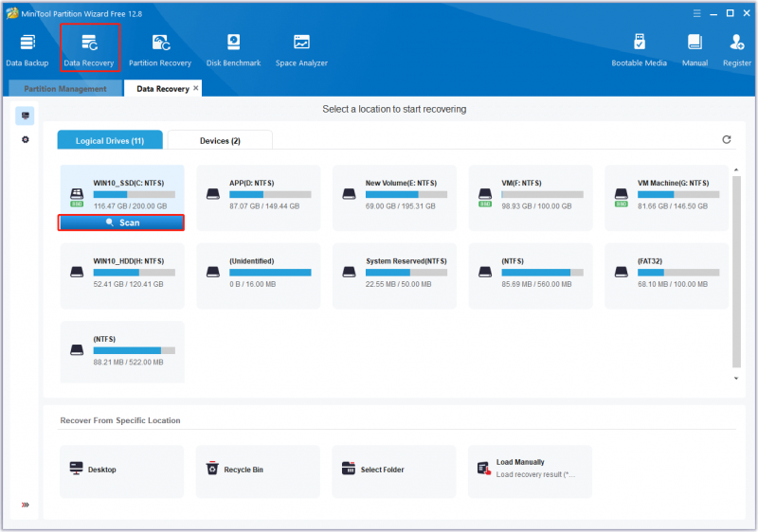Start Disk Benchmark tool

(x=233, y=50)
